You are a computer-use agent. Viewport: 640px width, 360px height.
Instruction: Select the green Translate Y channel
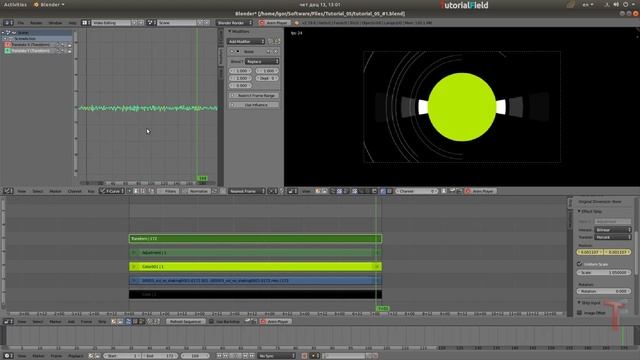31,51
